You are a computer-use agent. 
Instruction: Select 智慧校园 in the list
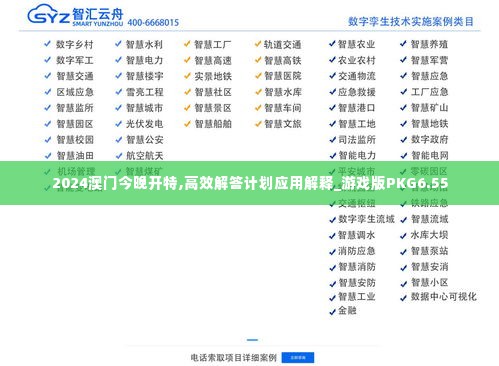[x=75, y=140]
